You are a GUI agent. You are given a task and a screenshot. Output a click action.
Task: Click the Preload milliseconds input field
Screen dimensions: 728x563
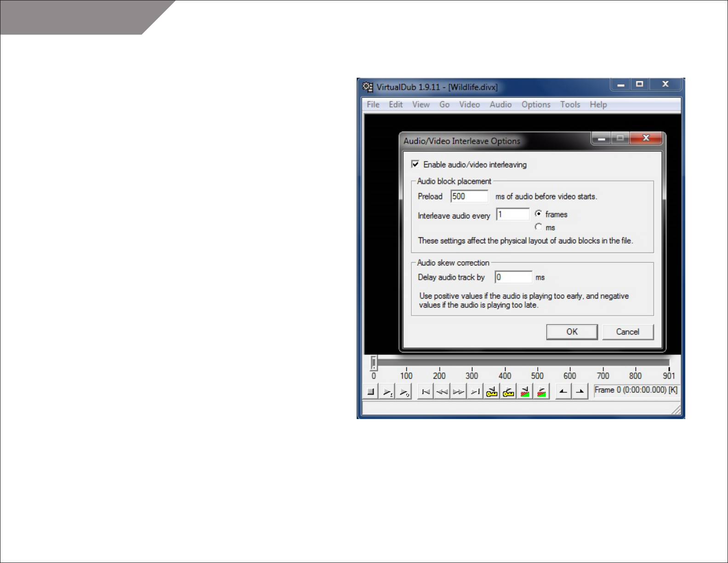coord(469,196)
